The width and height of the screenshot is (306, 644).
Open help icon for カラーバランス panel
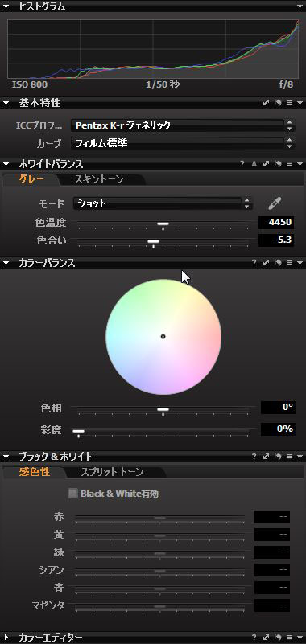(x=254, y=263)
